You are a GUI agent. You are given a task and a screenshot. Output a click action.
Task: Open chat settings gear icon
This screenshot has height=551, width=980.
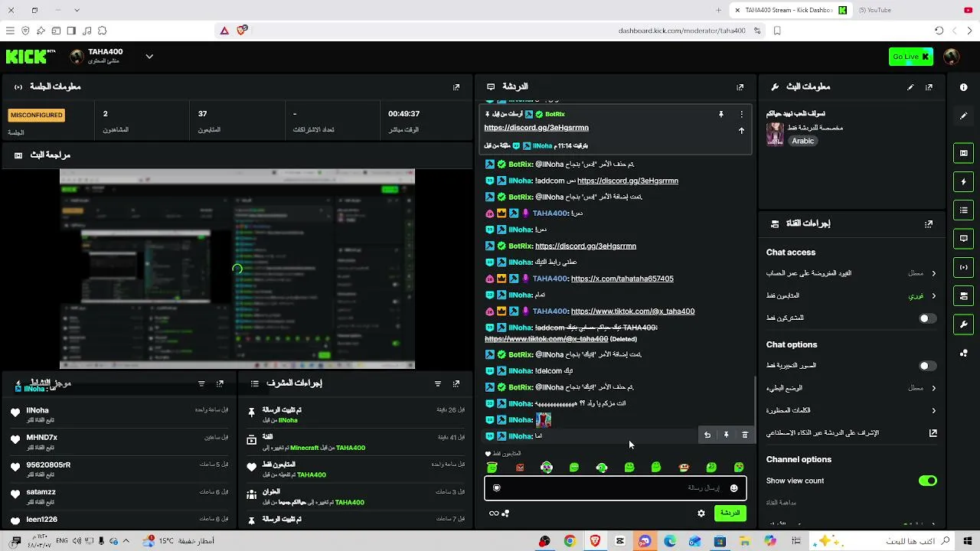(x=701, y=514)
